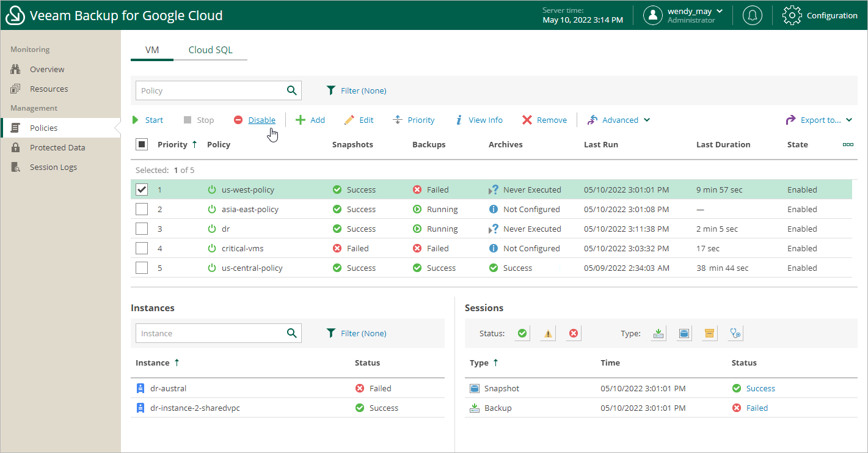The width and height of the screenshot is (868, 453).
Task: Click the wendy_may user avatar icon
Action: 653,15
